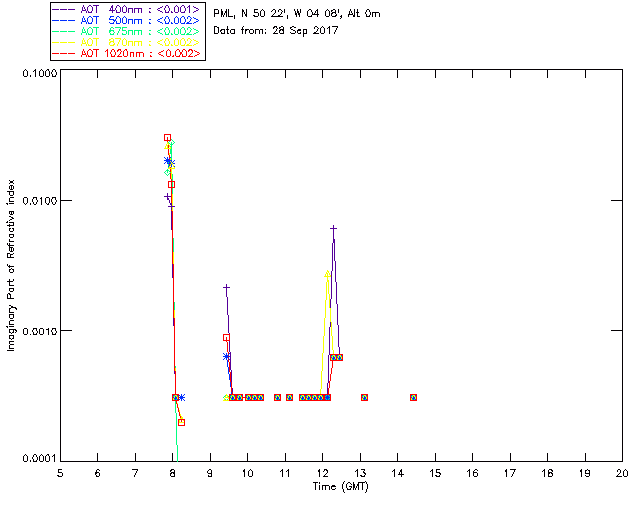
Task: Click the purple plus marker near 9.5 GMT
Action: 226,287
